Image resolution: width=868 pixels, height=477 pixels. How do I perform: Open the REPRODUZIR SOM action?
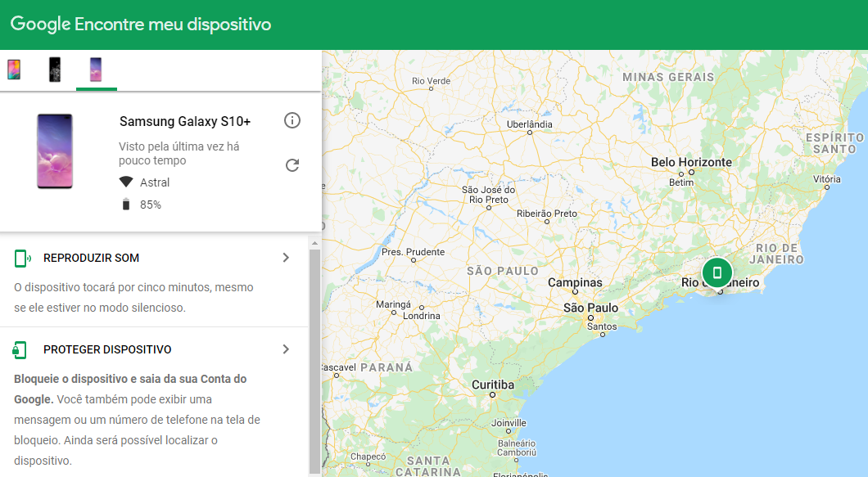tap(93, 257)
